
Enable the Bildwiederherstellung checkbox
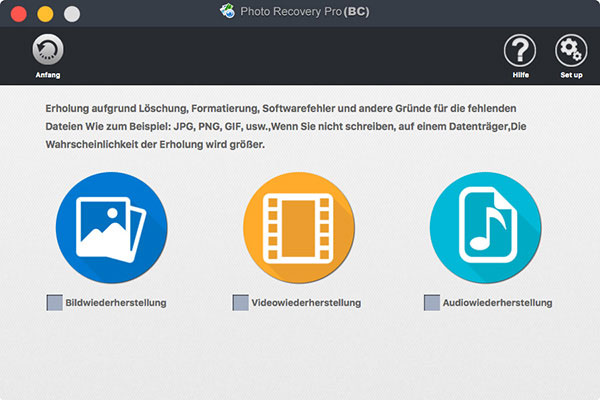(x=54, y=302)
